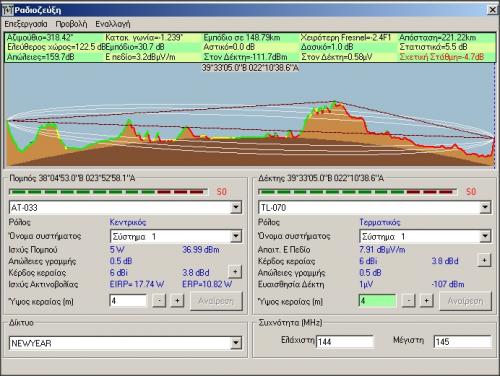Click the transmitter signal strength meter bar
The image size is (500, 376).
coord(108,192)
